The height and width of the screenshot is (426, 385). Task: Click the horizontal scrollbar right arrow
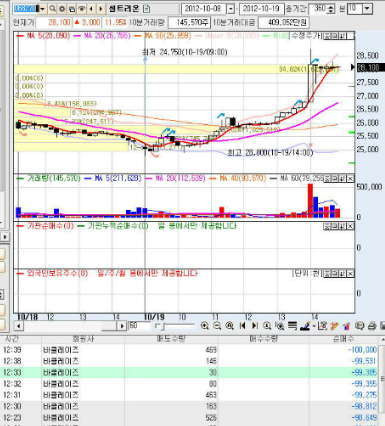point(122,326)
